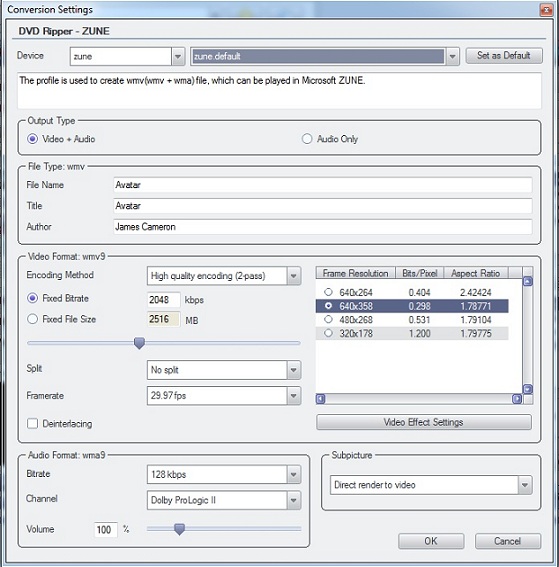Screen dimensions: 559x567
Task: Select the Fixed Bitrate radio button
Action: coord(33,298)
